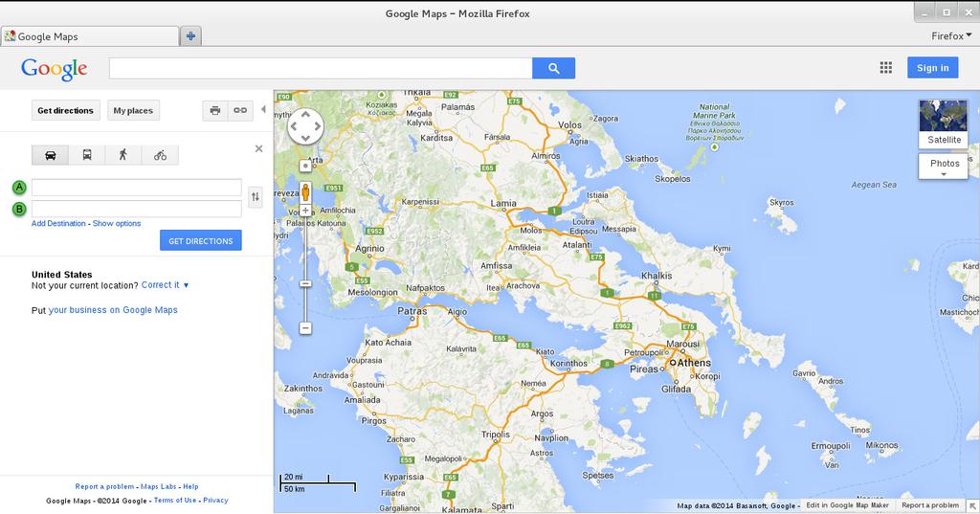
Task: Open a new tab plus button
Action: (x=190, y=36)
